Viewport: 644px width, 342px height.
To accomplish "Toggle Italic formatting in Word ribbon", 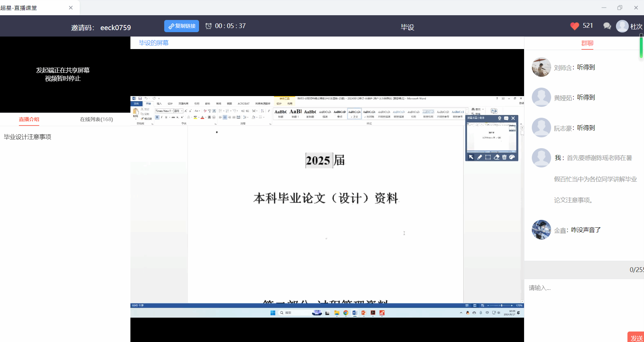I will click(x=162, y=117).
